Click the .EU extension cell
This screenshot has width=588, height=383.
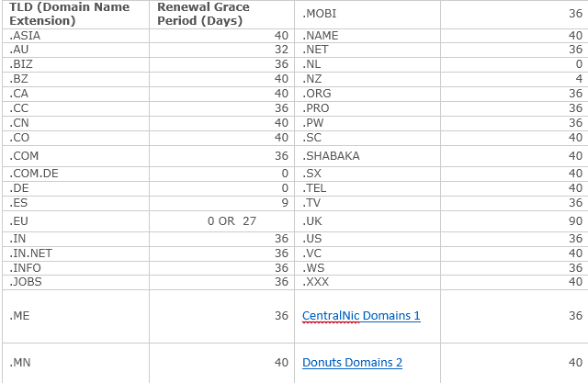(x=75, y=221)
